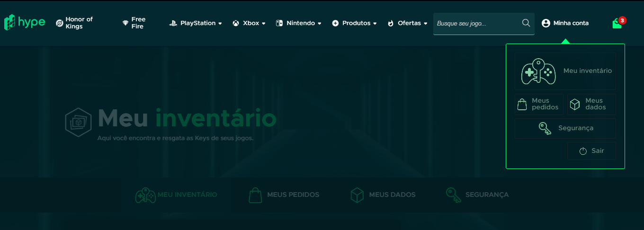
Task: Switch to SEGURANÇA tab
Action: (477, 195)
